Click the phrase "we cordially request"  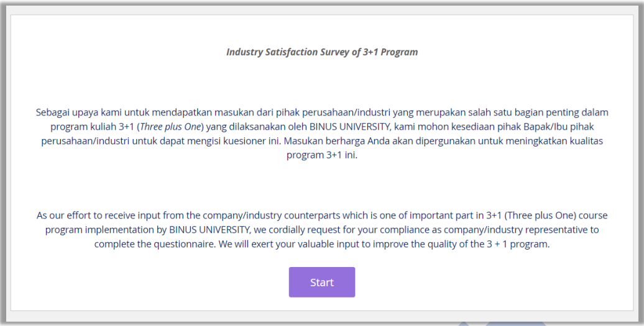[x=296, y=230]
